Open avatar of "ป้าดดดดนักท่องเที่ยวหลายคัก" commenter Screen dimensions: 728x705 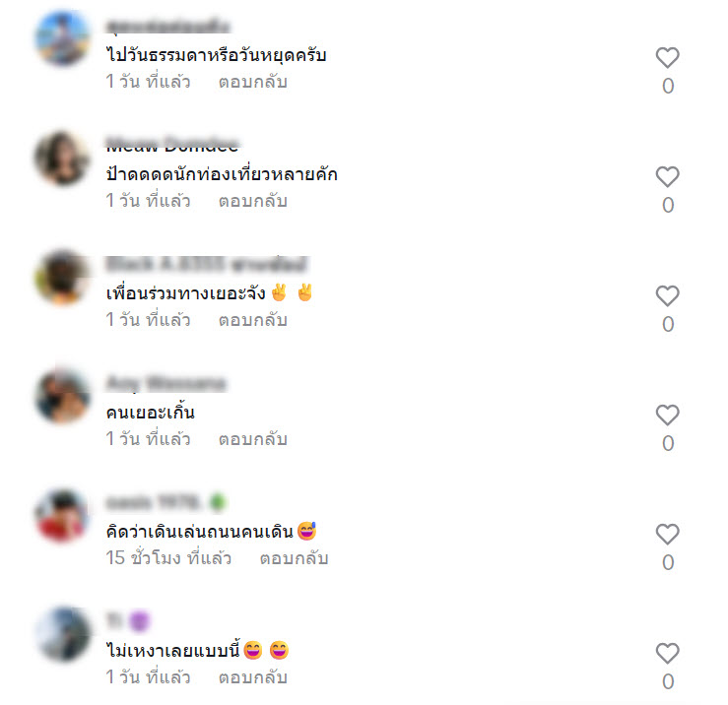63,158
